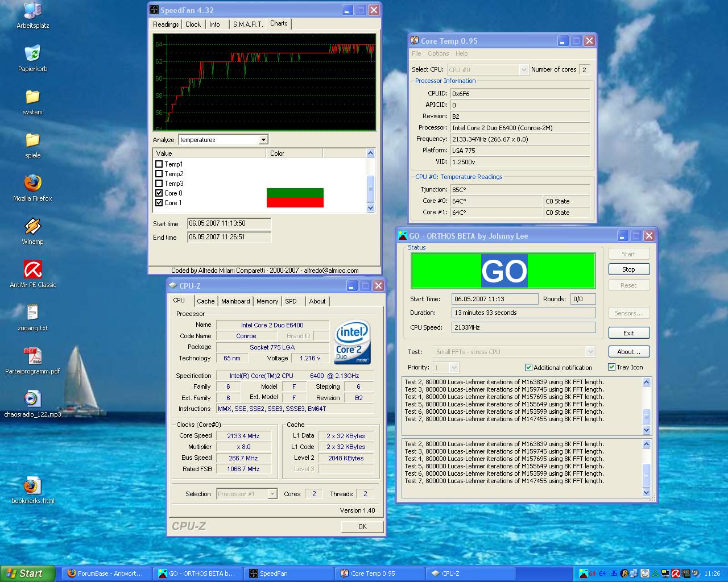Click down arrow of upper ORTHOS log scrollbar
728x582 pixels.
click(646, 430)
